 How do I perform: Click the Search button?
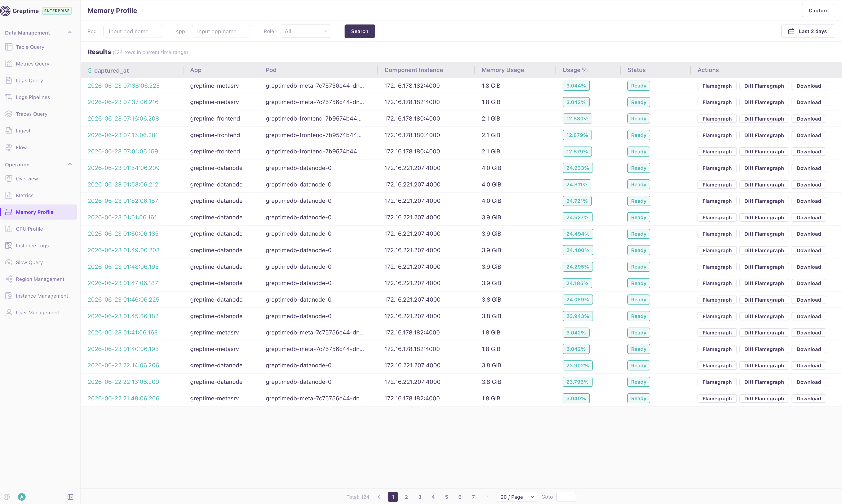[x=359, y=31]
